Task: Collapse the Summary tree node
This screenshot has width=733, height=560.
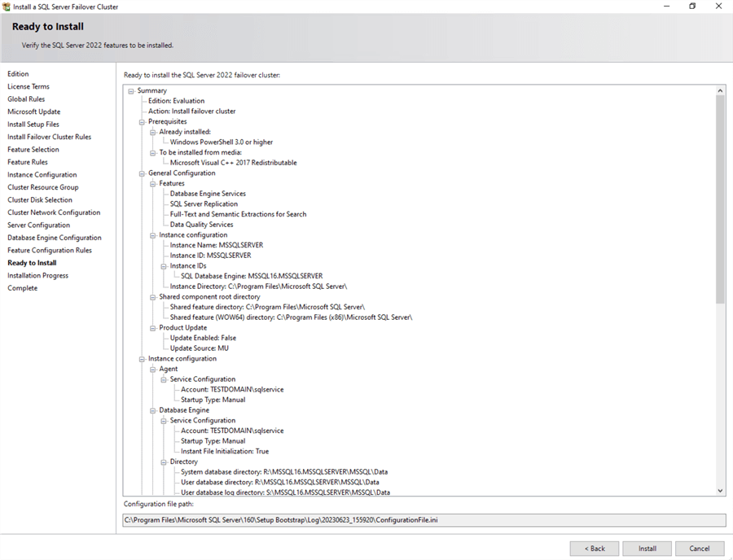Action: [x=131, y=91]
